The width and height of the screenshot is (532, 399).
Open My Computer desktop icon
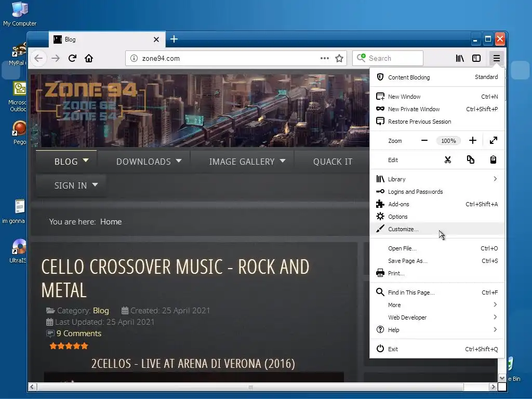(20, 14)
